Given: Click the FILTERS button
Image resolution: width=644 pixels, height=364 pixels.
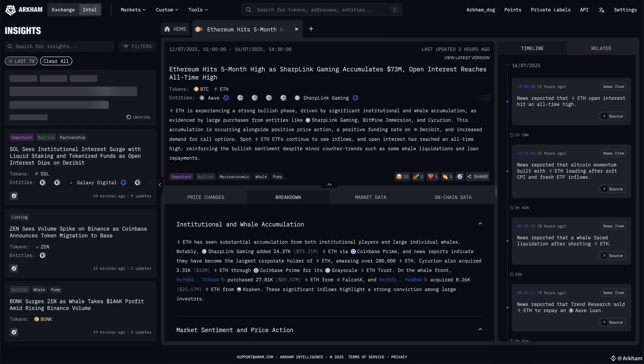Looking at the screenshot, I should point(137,46).
